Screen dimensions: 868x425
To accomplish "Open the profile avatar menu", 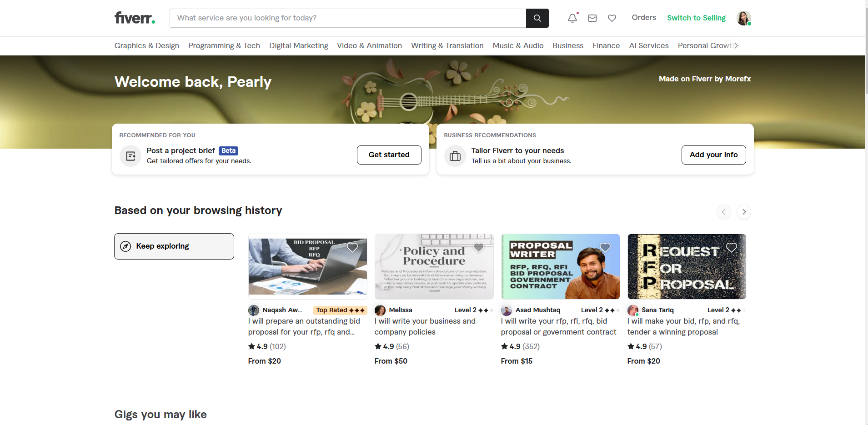I will pos(743,18).
